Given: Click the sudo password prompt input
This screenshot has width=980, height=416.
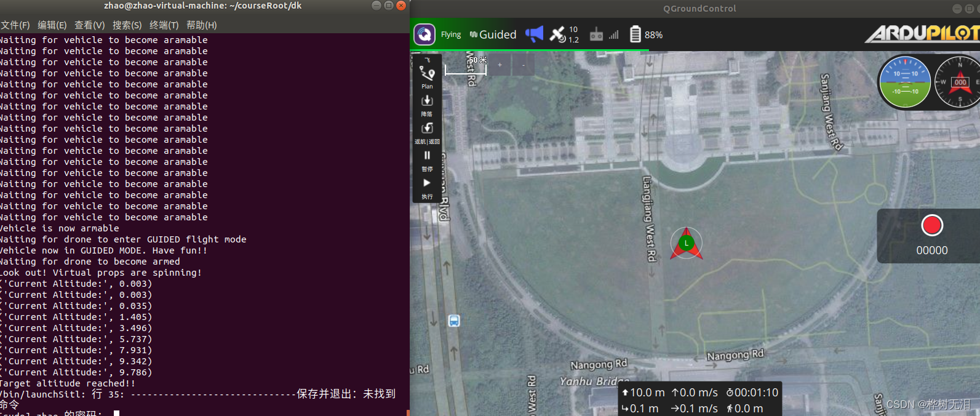Looking at the screenshot, I should tap(116, 413).
